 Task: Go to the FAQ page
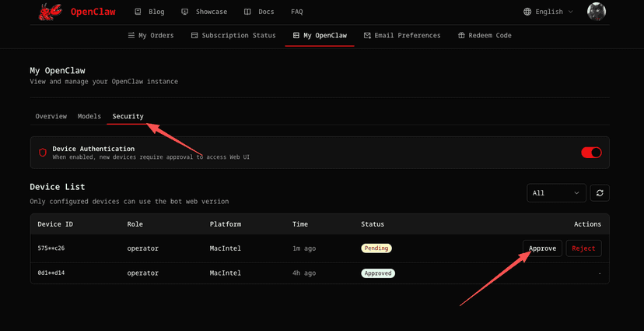click(x=297, y=12)
